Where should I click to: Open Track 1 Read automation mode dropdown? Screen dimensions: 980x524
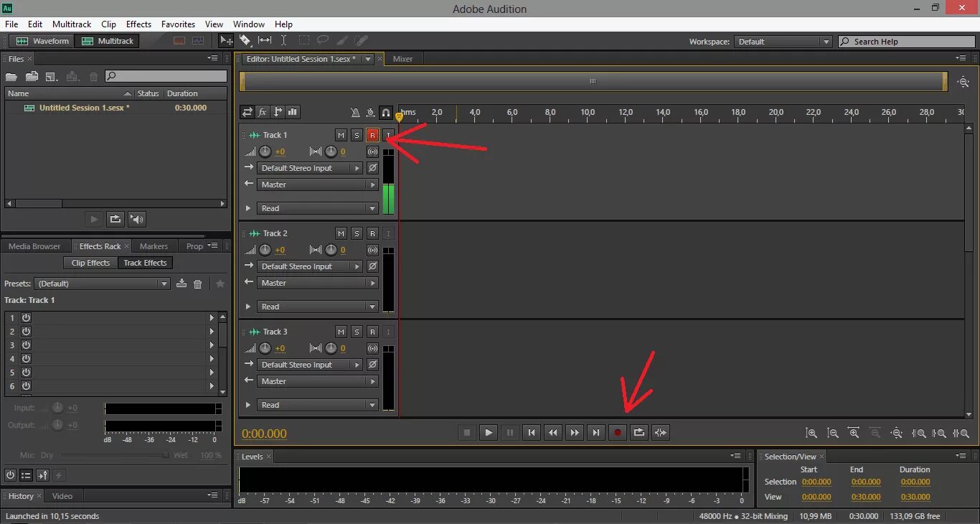pyautogui.click(x=317, y=208)
